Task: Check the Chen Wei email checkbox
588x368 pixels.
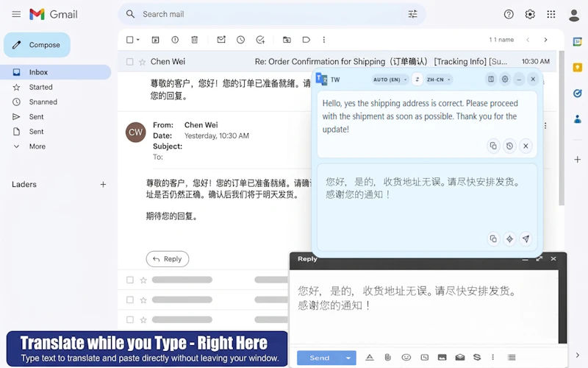Action: [130, 62]
